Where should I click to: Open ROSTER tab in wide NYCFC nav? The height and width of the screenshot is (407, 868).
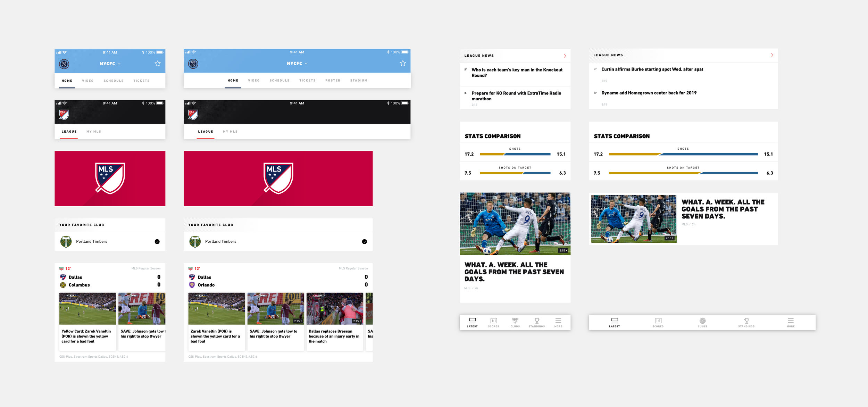point(333,81)
